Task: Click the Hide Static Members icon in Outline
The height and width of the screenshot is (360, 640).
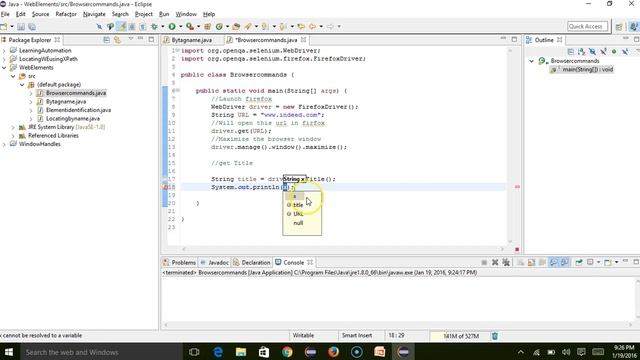Action: (603, 52)
